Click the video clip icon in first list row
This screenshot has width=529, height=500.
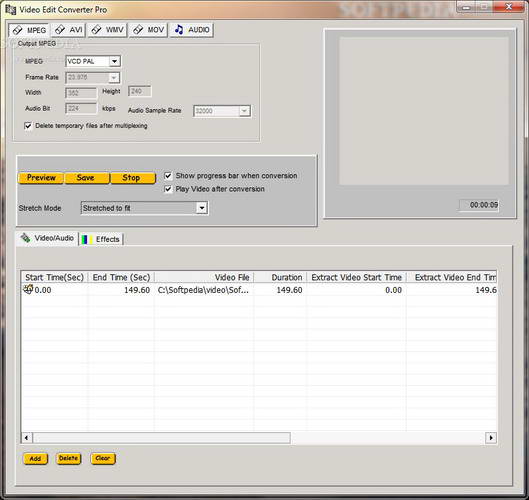pos(28,289)
